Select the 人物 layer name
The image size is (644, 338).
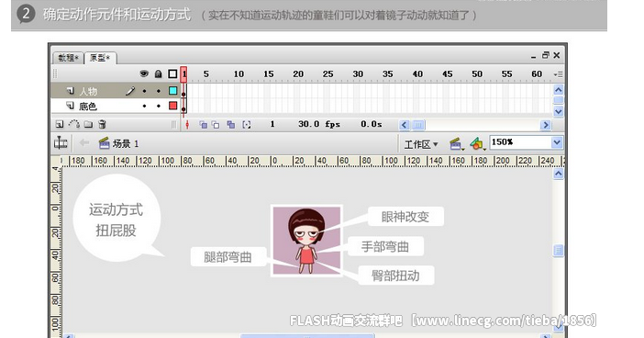pyautogui.click(x=88, y=91)
